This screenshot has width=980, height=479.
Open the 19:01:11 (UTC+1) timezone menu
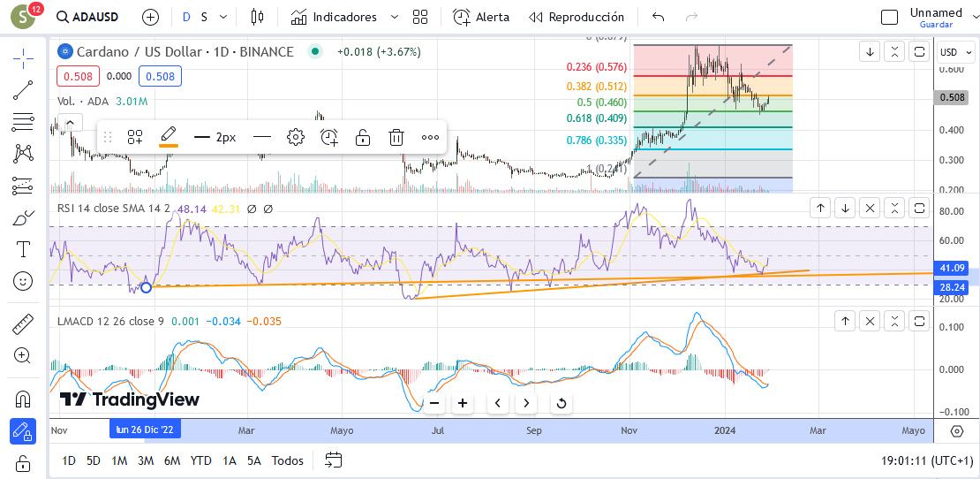click(x=927, y=461)
